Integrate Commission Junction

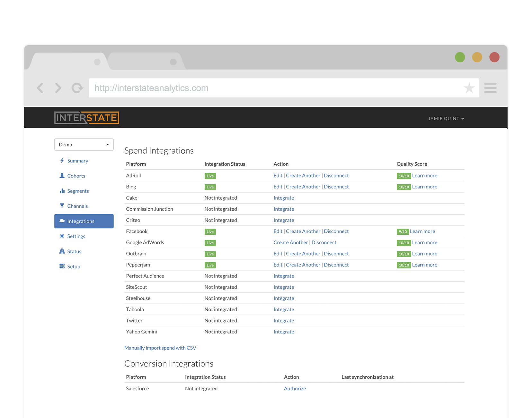point(284,209)
